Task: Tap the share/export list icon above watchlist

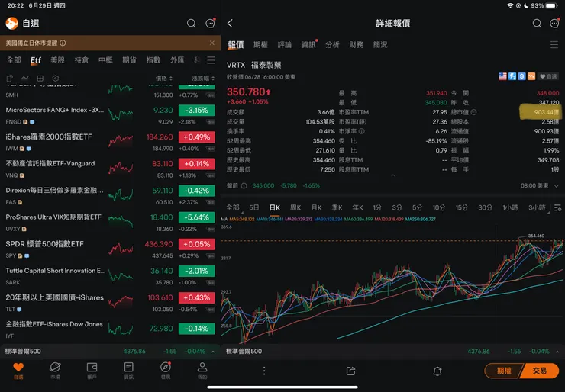Action: click(x=10, y=79)
